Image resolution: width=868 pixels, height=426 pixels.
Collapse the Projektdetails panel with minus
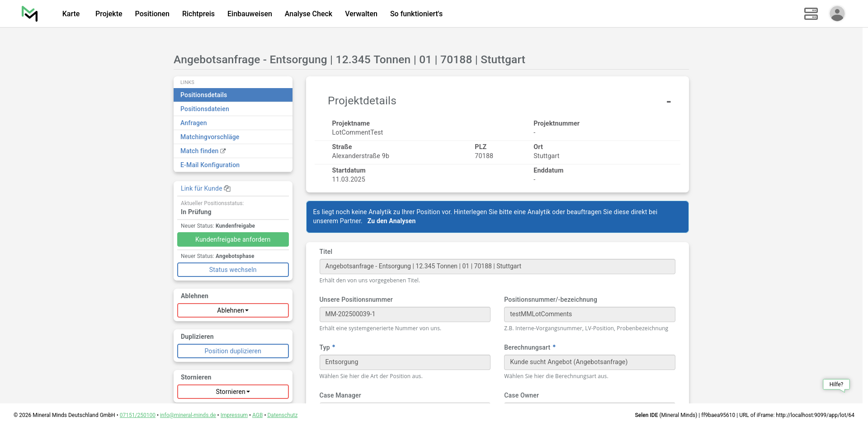coord(668,102)
